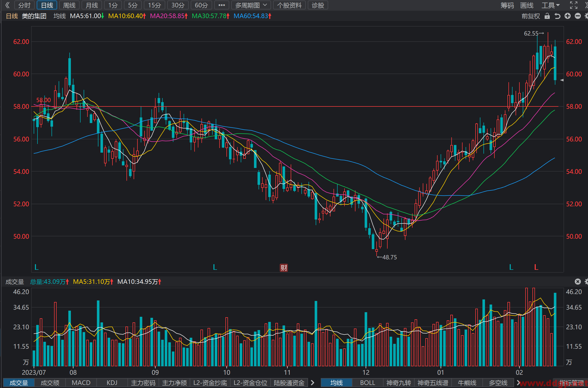Click the undo arrow icon
The image size is (588, 388).
coord(557,16)
